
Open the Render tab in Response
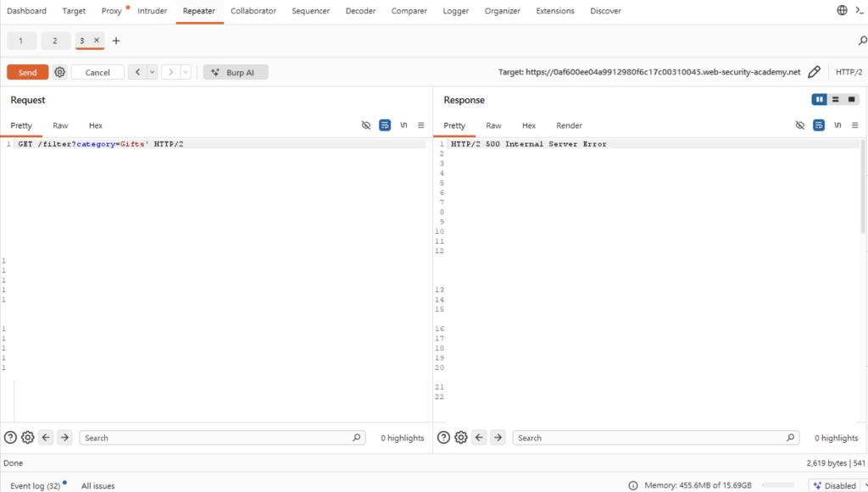[x=569, y=125]
